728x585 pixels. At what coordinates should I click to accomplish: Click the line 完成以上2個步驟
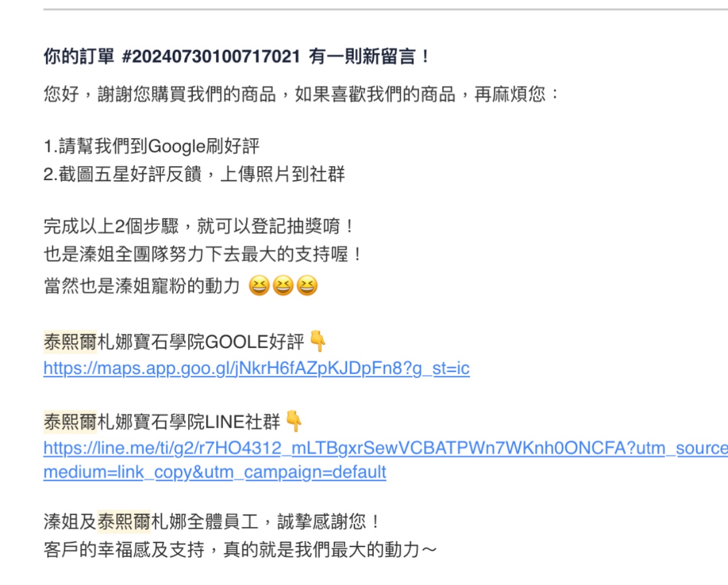point(199,226)
